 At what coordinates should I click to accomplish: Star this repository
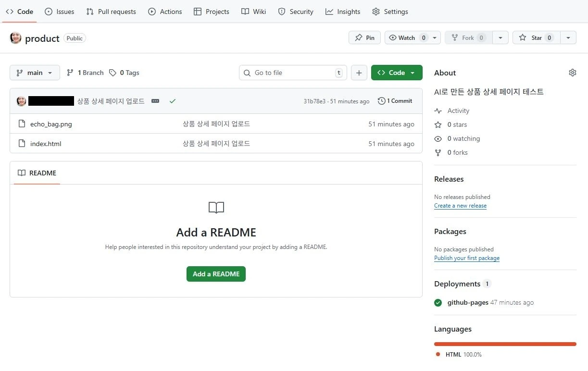point(537,38)
